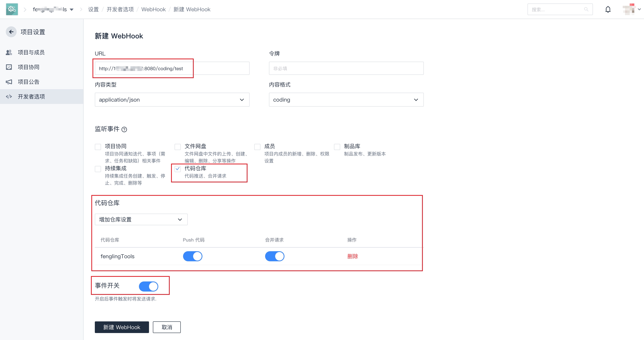The height and width of the screenshot is (340, 644).
Task: Click the red 删除 link
Action: pyautogui.click(x=353, y=256)
